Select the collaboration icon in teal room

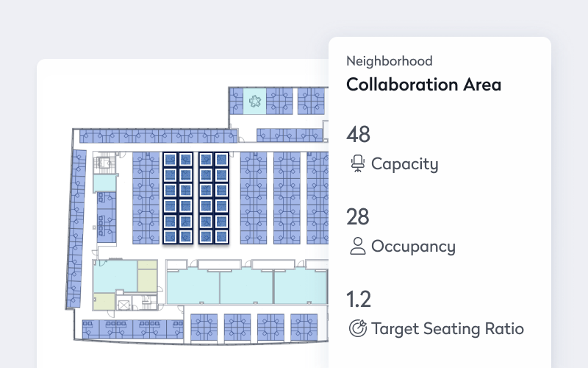[255, 101]
